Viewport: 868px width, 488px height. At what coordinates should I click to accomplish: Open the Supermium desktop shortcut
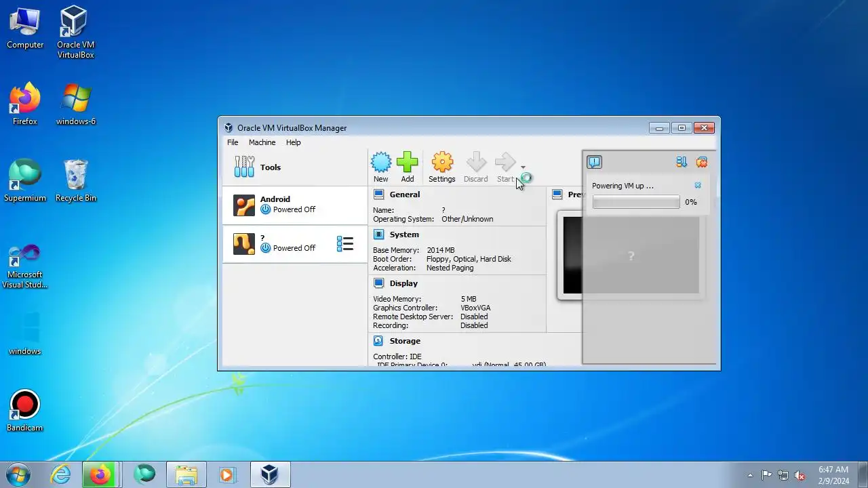point(25,180)
